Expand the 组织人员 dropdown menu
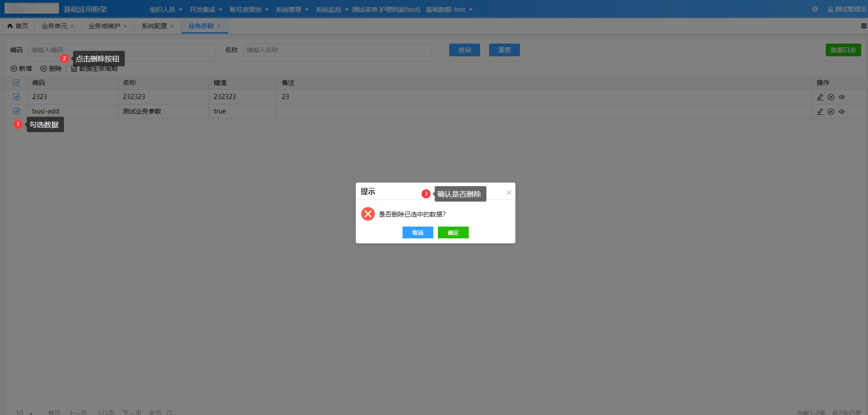 166,10
